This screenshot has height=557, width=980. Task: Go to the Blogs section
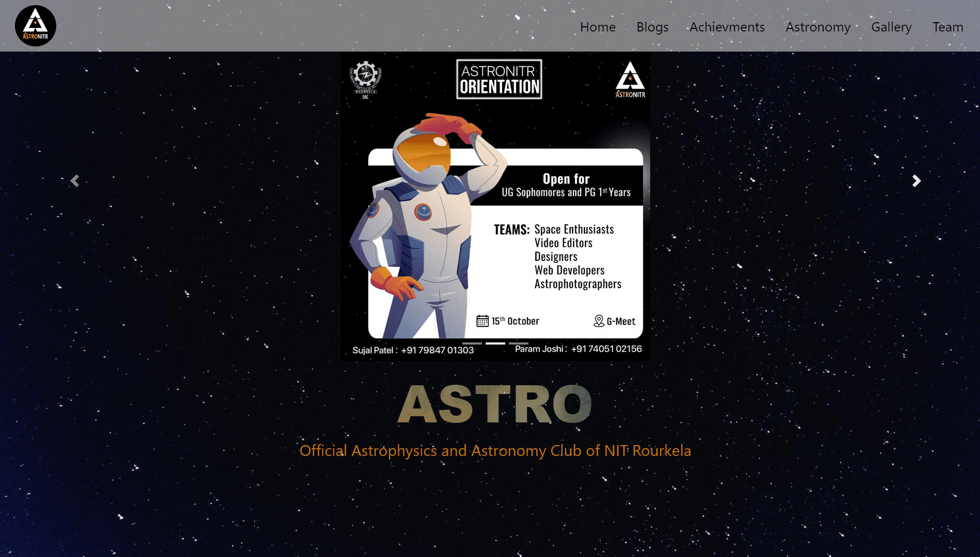652,27
